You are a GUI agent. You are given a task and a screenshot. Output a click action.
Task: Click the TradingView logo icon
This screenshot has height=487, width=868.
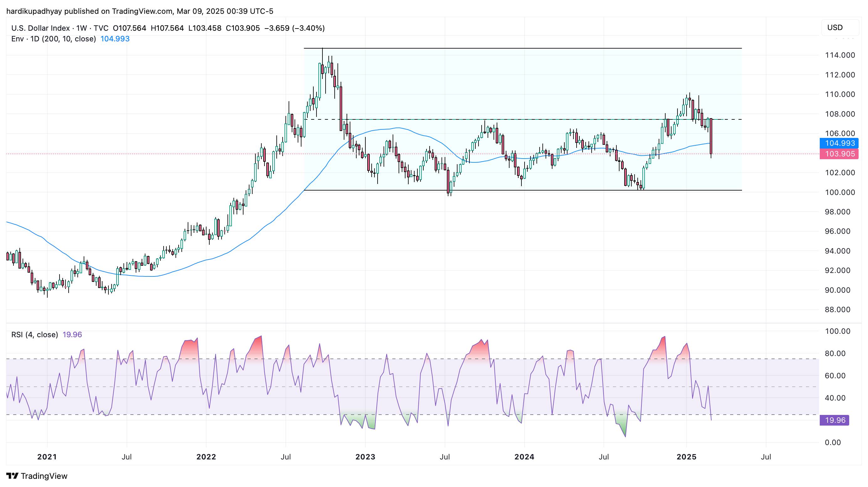(x=12, y=475)
